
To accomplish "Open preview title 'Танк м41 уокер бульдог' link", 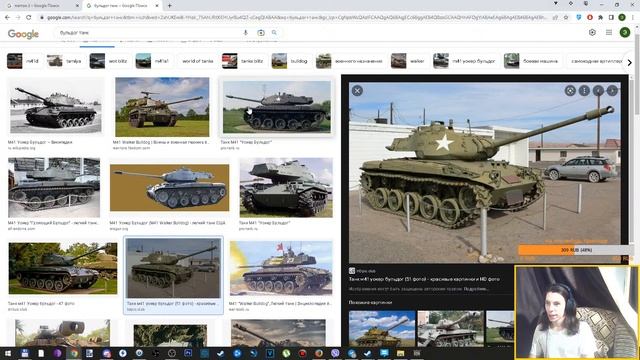I will (x=424, y=279).
